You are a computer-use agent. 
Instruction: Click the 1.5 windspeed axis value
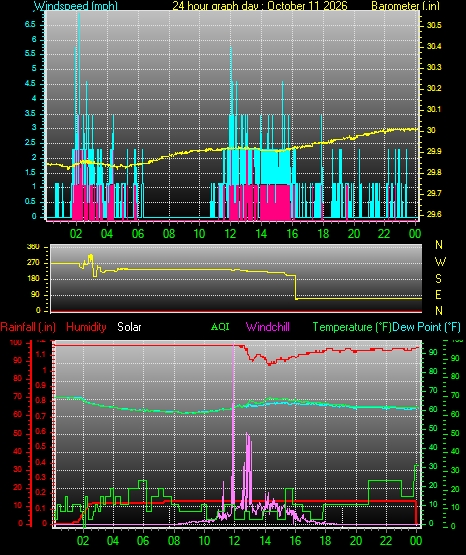[x=30, y=172]
